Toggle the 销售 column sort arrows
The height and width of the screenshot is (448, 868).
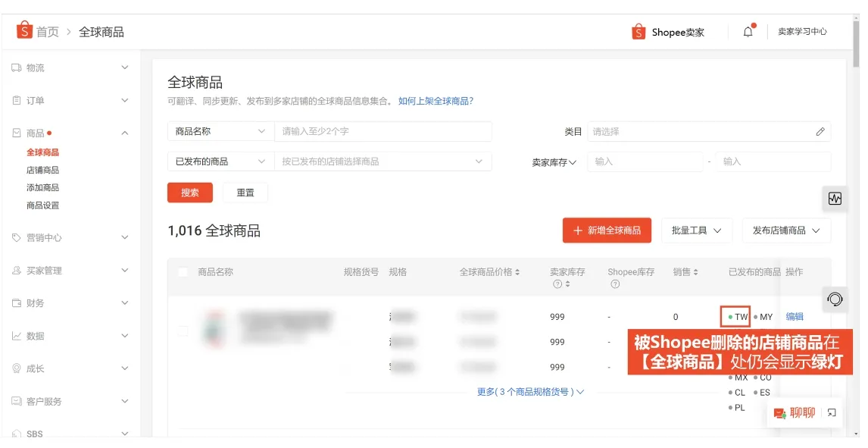(697, 271)
